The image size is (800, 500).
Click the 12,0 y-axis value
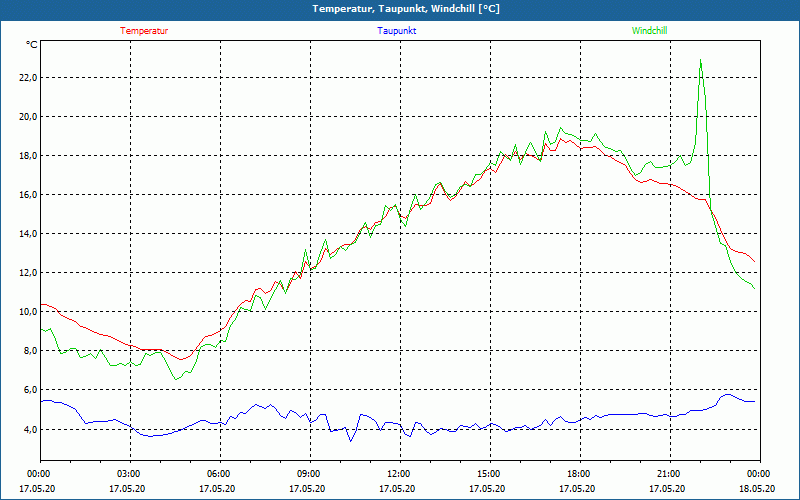pyautogui.click(x=28, y=272)
